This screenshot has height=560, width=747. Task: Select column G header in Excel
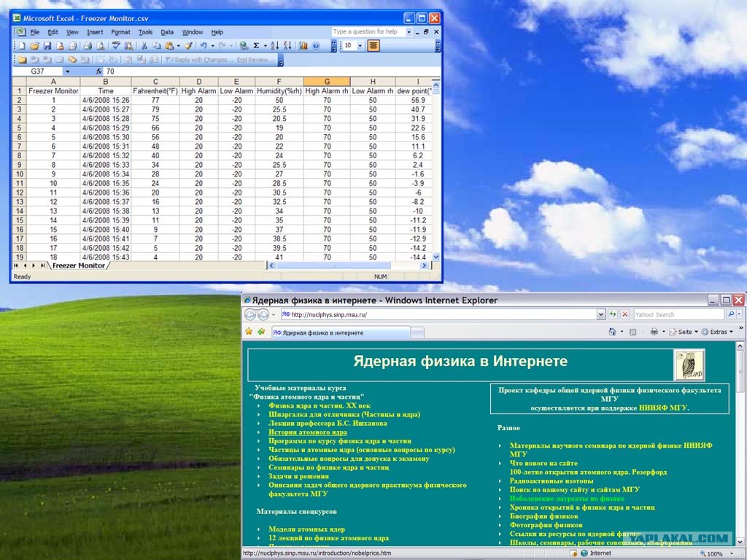(326, 82)
